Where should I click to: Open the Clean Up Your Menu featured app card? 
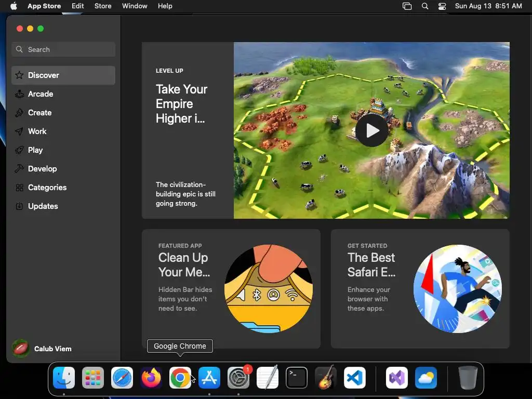[231, 289]
